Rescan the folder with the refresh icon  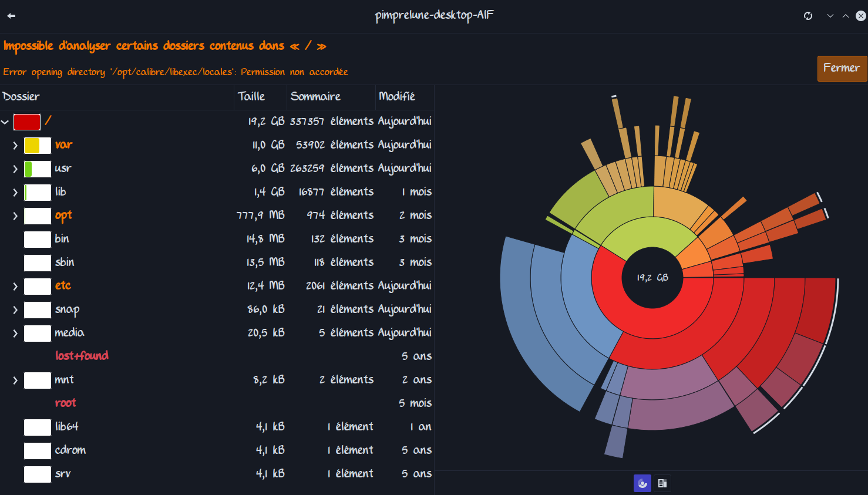(x=808, y=16)
